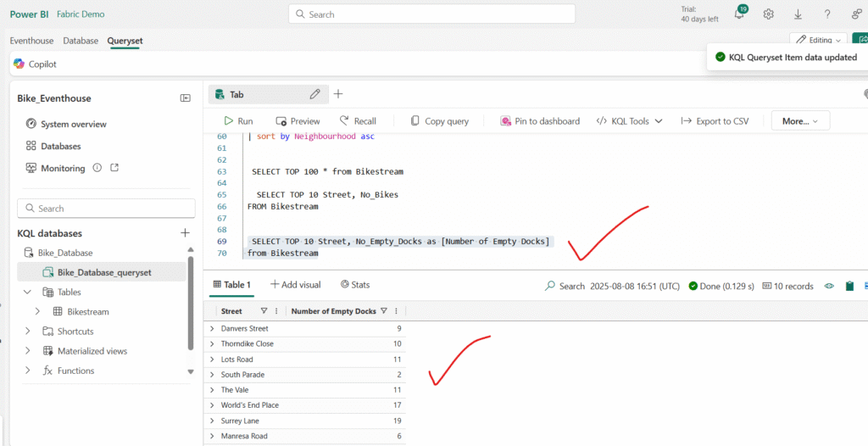The height and width of the screenshot is (446, 868).
Task: Click the Power BI home link
Action: (x=31, y=14)
